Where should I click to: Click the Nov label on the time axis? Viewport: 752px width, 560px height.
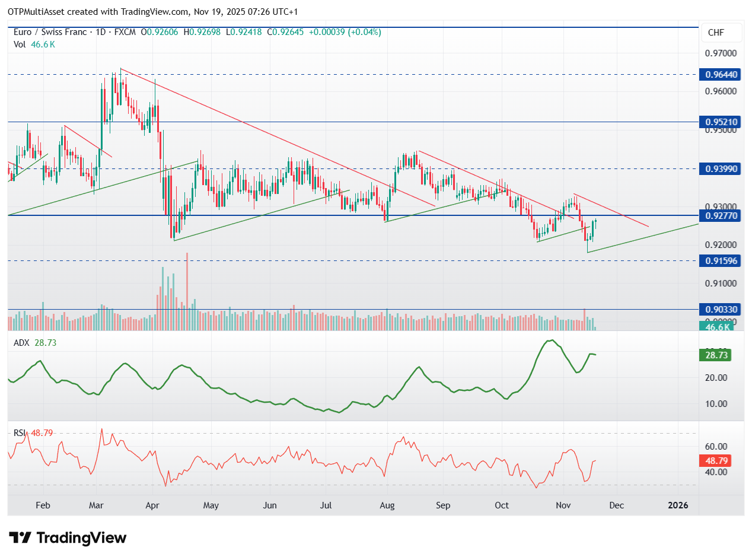[x=563, y=505]
